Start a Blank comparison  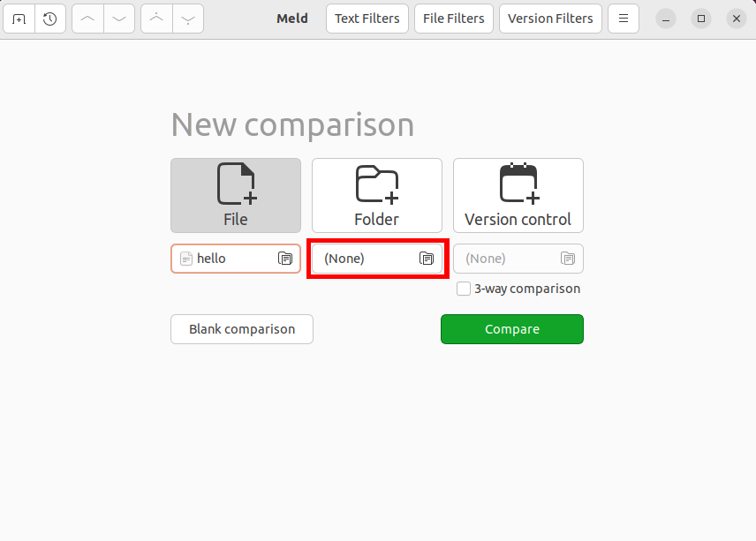(241, 328)
